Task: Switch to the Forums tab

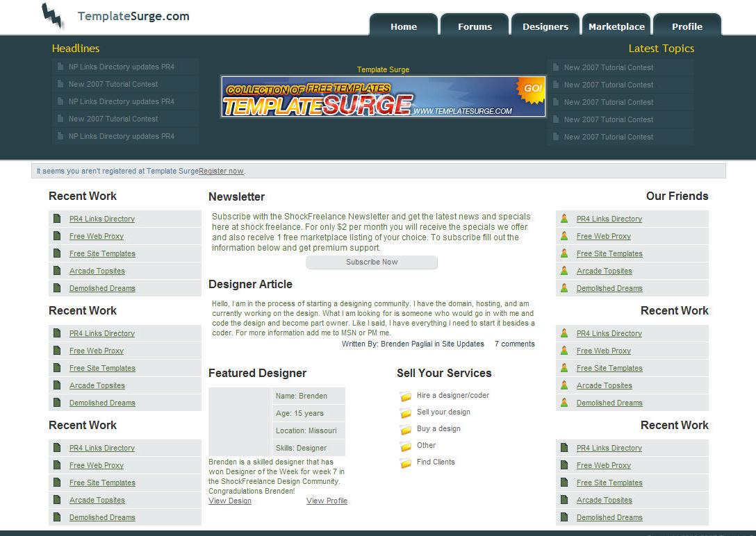Action: pyautogui.click(x=475, y=25)
